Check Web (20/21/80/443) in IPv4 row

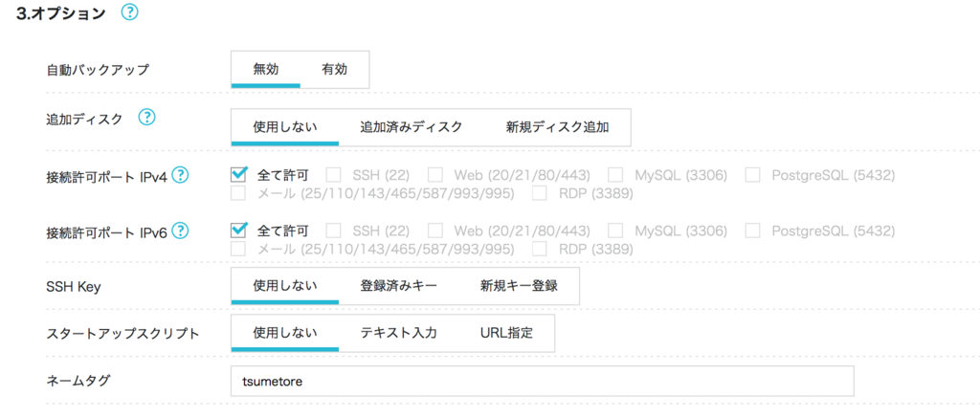click(x=435, y=175)
